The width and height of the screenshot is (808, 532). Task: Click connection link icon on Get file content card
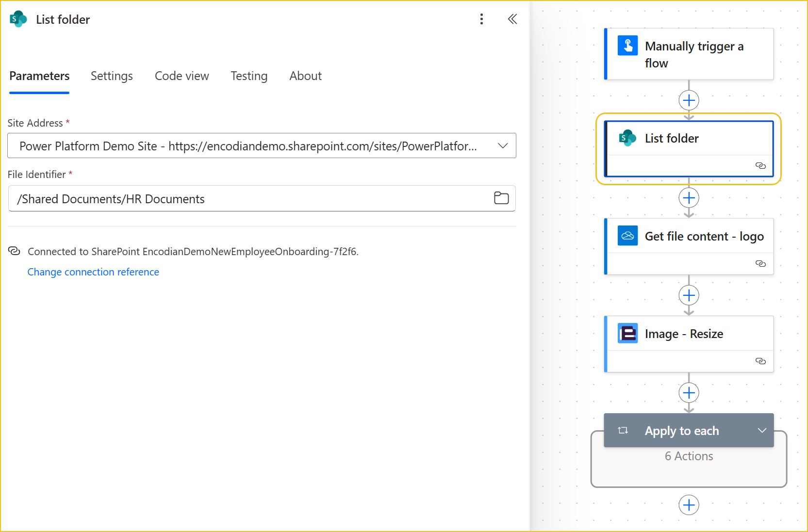760,264
